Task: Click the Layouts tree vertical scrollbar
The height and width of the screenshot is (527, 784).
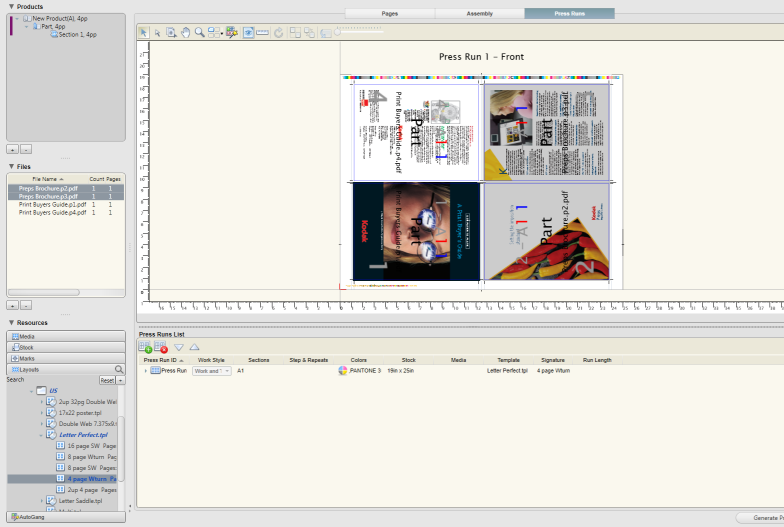Action: click(x=121, y=448)
